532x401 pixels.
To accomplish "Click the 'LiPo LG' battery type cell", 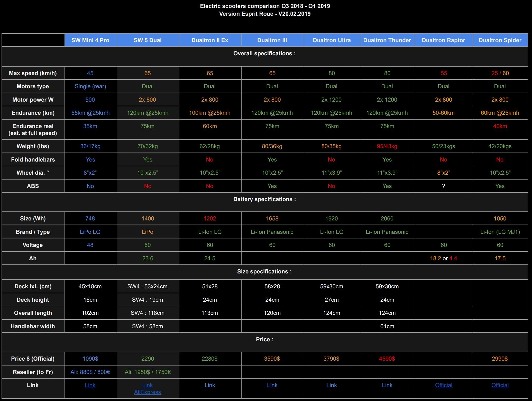I will (90, 232).
